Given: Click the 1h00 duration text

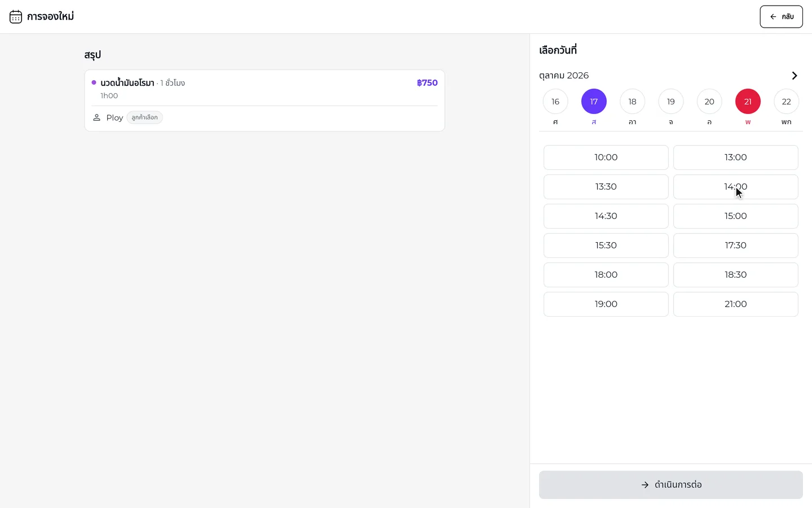Looking at the screenshot, I should (x=109, y=95).
